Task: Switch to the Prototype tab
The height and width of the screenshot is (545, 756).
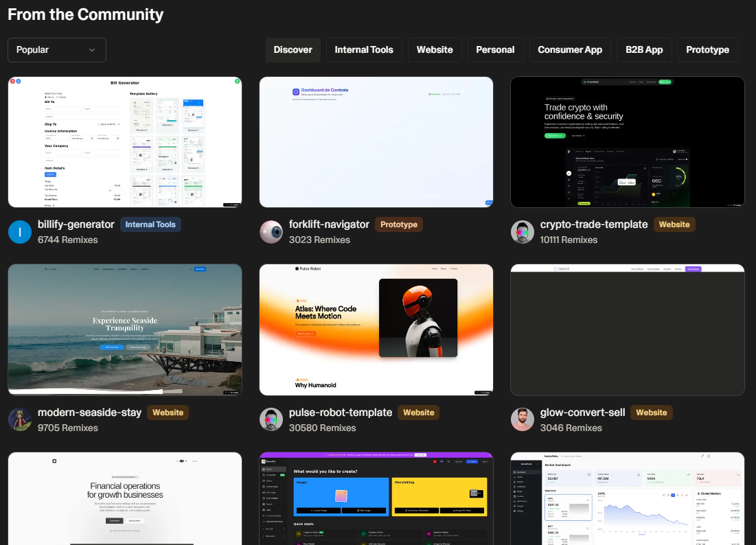Action: (707, 50)
